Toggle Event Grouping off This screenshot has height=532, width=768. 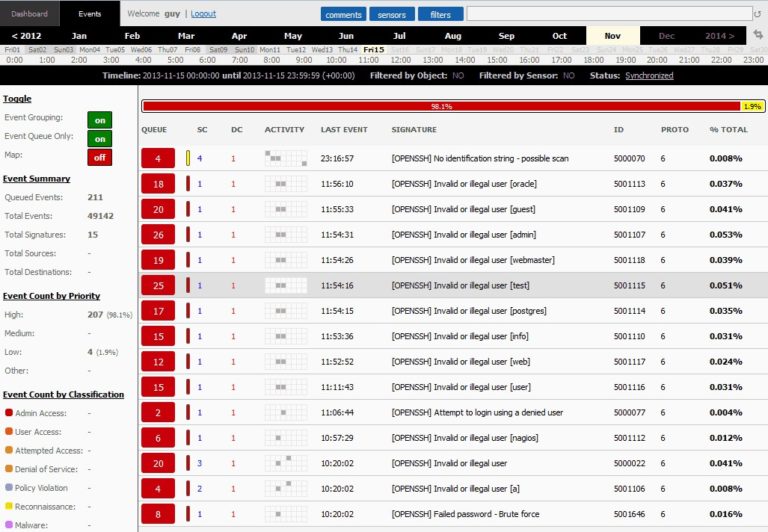tap(99, 118)
